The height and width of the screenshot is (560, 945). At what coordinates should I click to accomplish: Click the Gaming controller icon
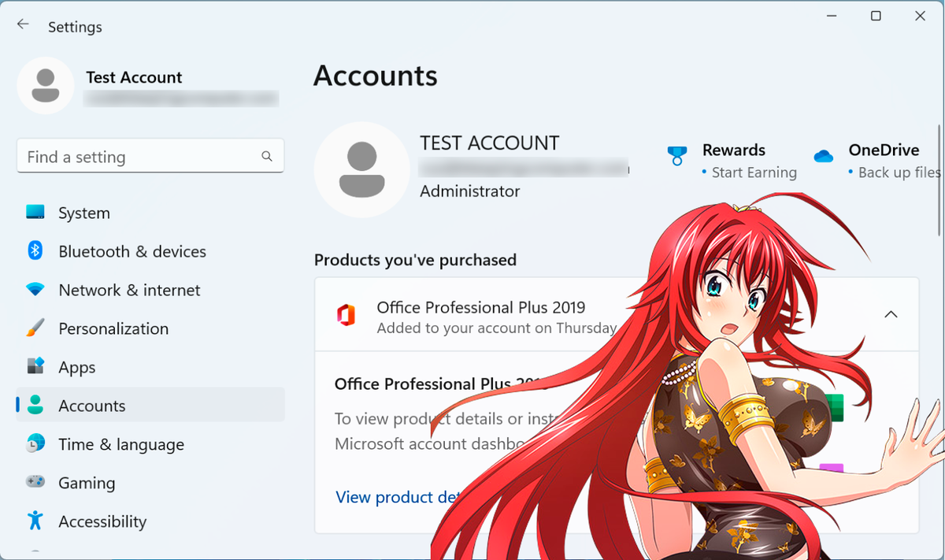[x=35, y=482]
